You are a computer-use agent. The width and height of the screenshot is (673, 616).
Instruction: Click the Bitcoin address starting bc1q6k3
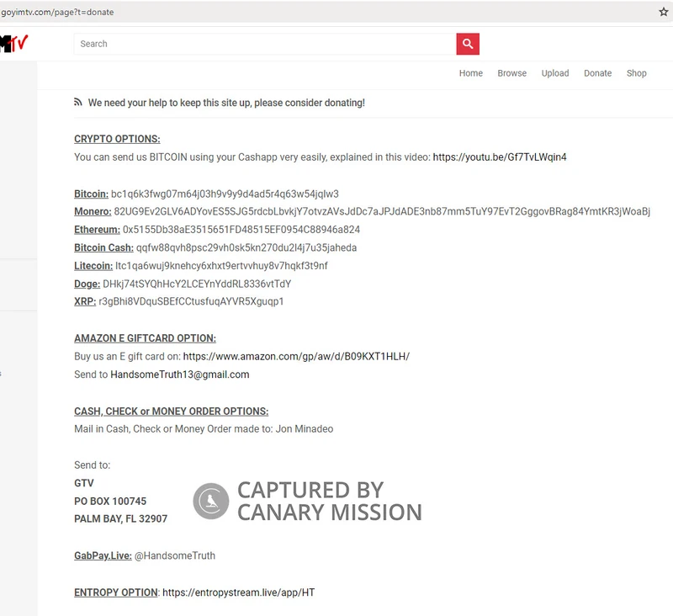[x=225, y=194]
